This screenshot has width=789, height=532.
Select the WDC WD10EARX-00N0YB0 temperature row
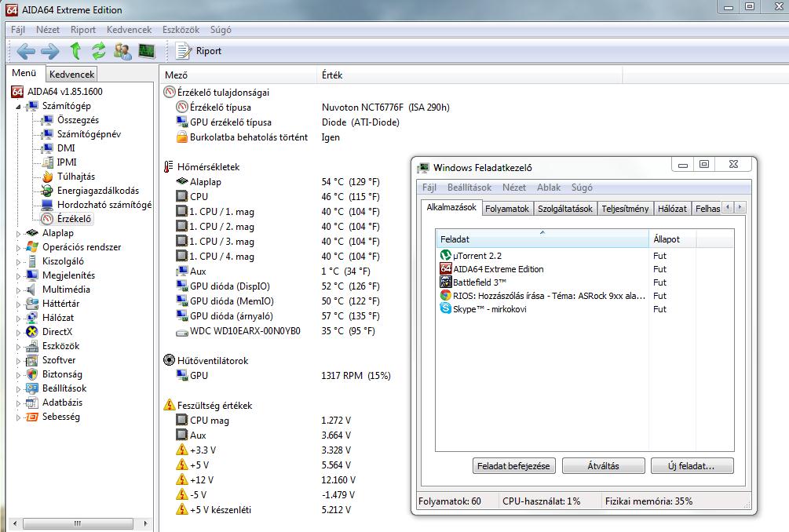(x=275, y=331)
